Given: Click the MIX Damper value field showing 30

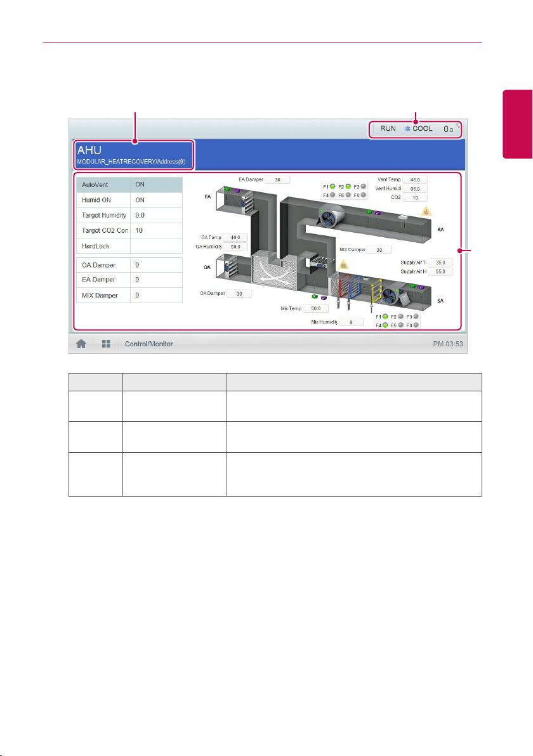Looking at the screenshot, I should pyautogui.click(x=379, y=250).
